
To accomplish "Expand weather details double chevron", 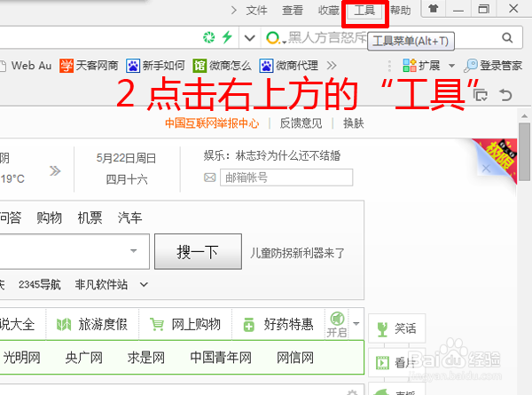I will (x=55, y=170).
